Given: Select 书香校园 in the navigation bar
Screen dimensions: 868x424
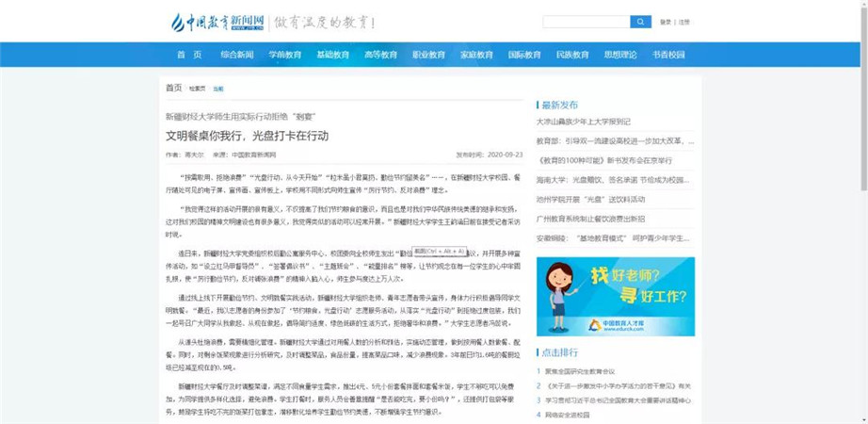Looking at the screenshot, I should pyautogui.click(x=668, y=55).
